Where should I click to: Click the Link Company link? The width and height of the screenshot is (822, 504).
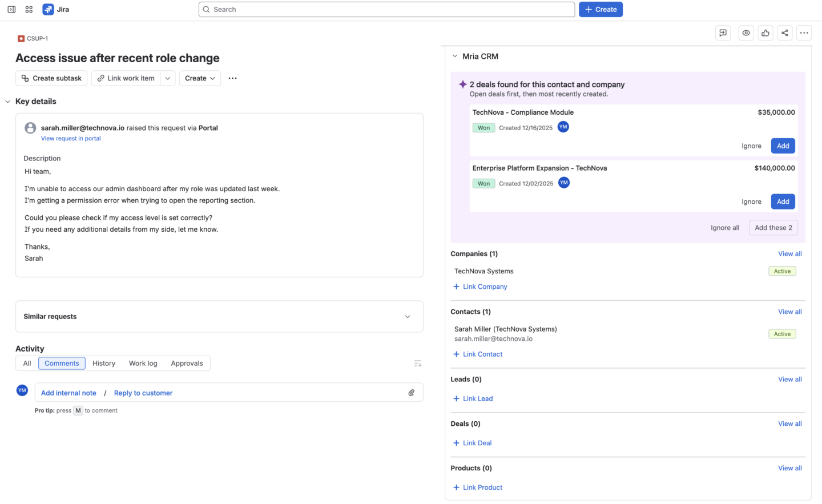pos(480,287)
